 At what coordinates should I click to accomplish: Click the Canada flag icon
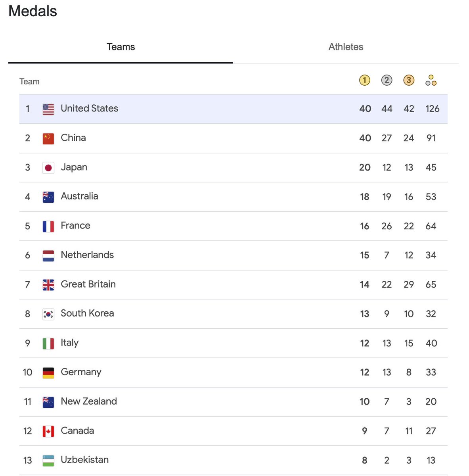[x=48, y=431]
